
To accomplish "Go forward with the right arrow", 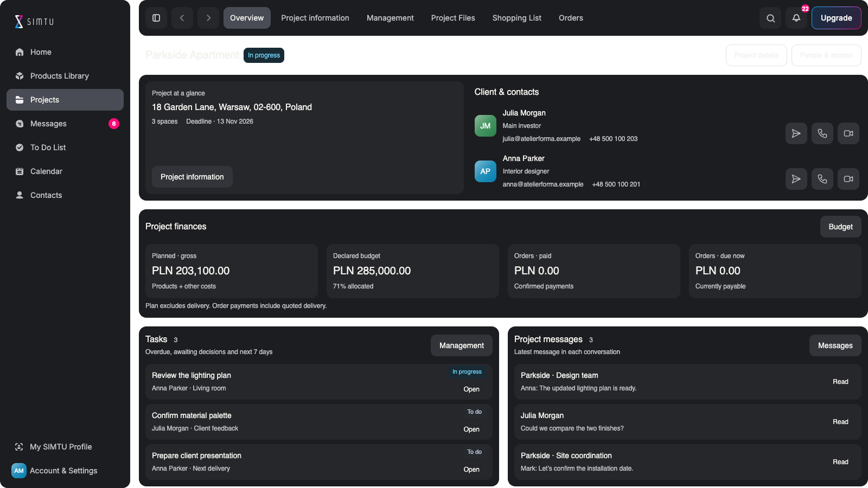I will (208, 18).
